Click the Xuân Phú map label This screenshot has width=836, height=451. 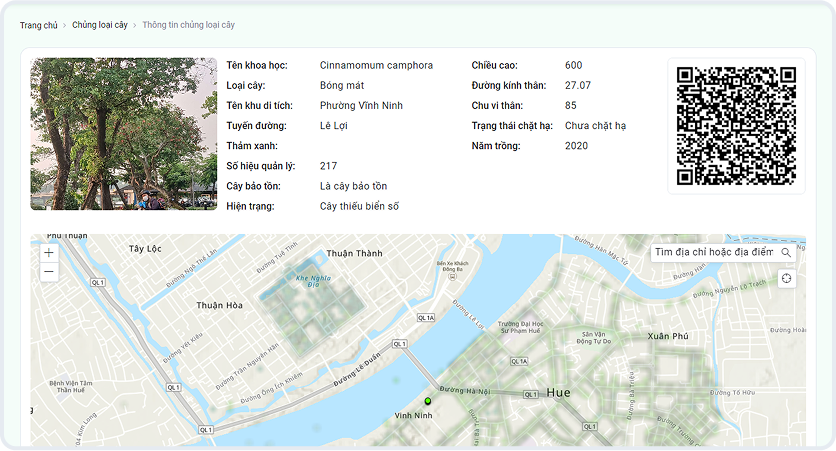tap(668, 336)
